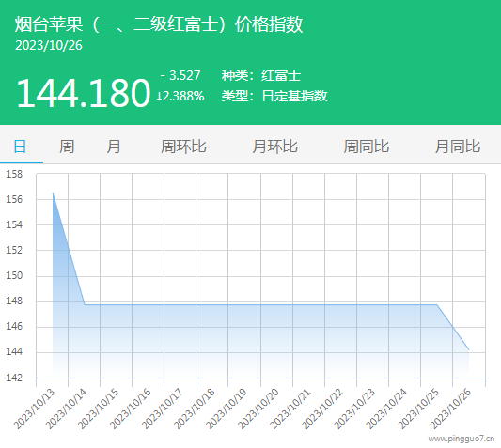501x448 pixels.
Task: Click the 144.180 index value
Action: point(83,93)
